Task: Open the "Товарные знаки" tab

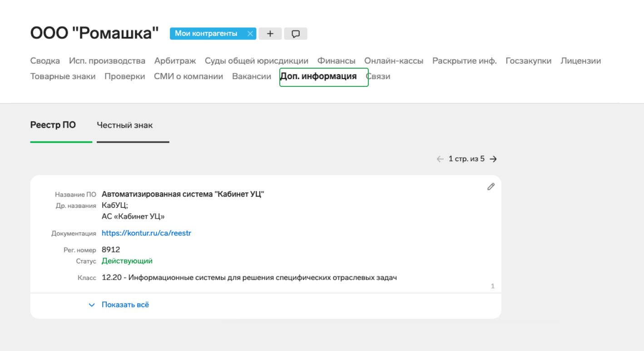Action: [x=63, y=76]
